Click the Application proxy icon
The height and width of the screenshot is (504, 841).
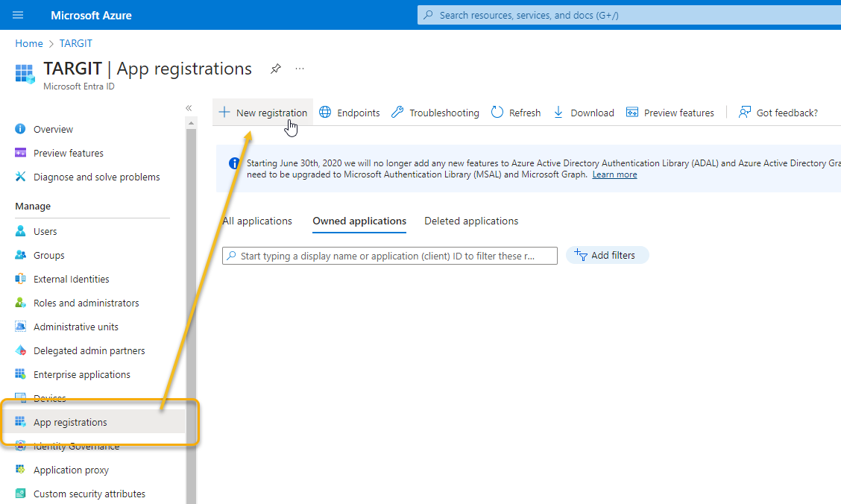(20, 470)
